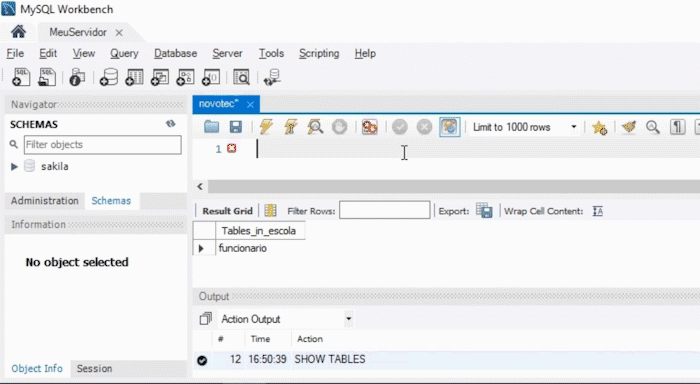The height and width of the screenshot is (384, 700).
Task: Close the novotec query tab
Action: tap(250, 104)
